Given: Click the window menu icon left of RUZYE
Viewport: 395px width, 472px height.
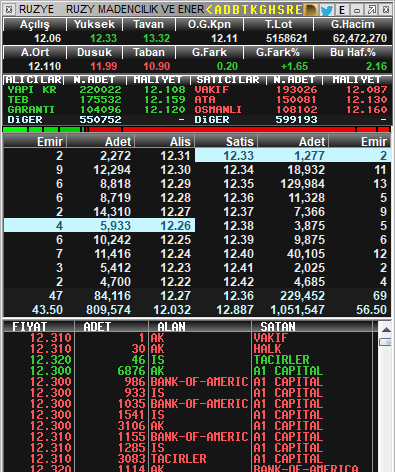Looking at the screenshot, I should tap(9, 10).
